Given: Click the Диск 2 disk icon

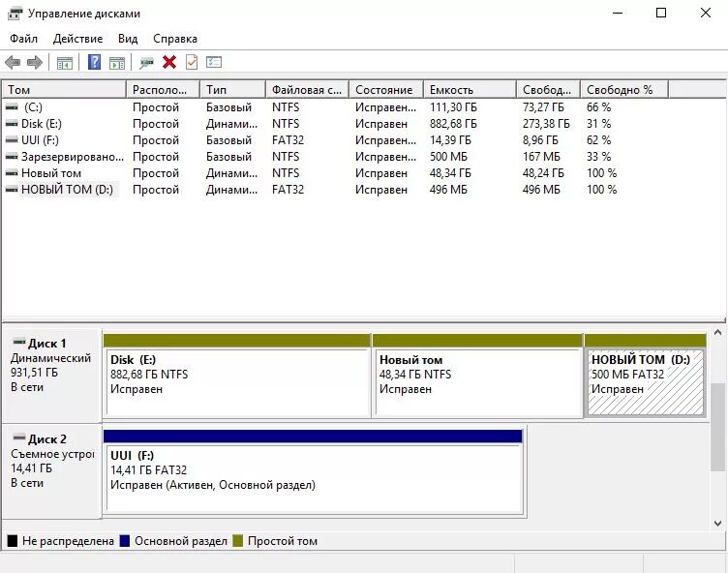Looking at the screenshot, I should tap(19, 437).
